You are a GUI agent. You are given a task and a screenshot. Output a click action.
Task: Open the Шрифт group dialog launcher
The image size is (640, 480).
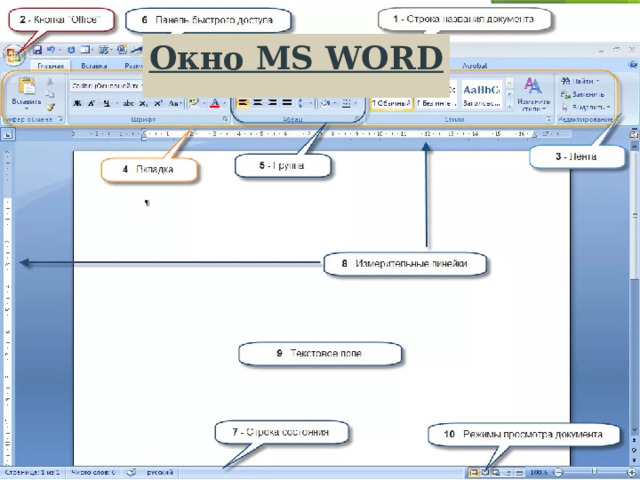click(x=225, y=119)
